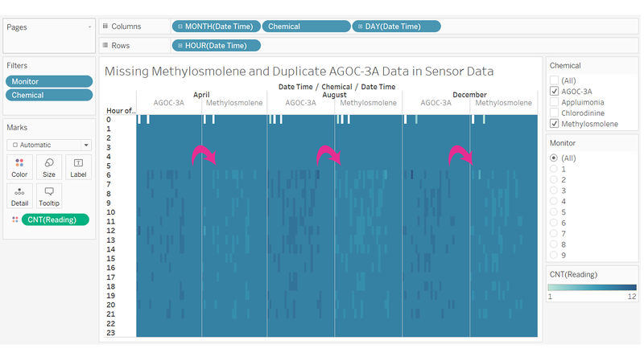
Task: Click the Monitor filter pill
Action: [49, 81]
